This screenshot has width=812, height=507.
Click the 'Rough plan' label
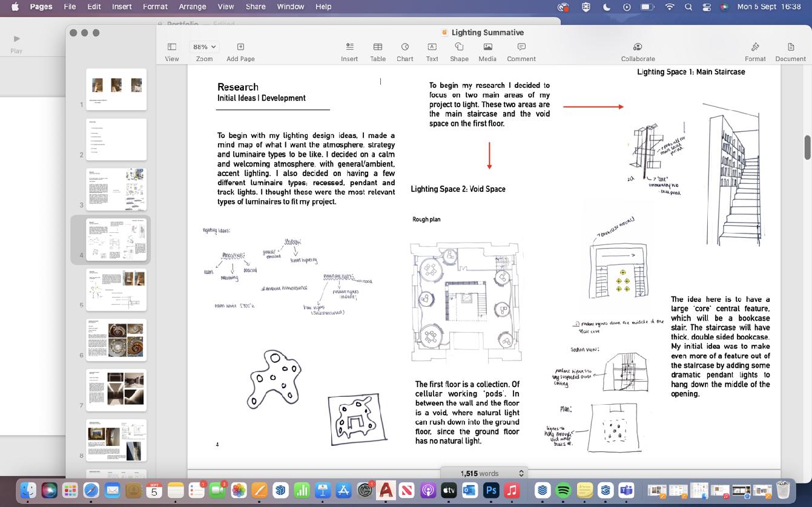pyautogui.click(x=426, y=219)
